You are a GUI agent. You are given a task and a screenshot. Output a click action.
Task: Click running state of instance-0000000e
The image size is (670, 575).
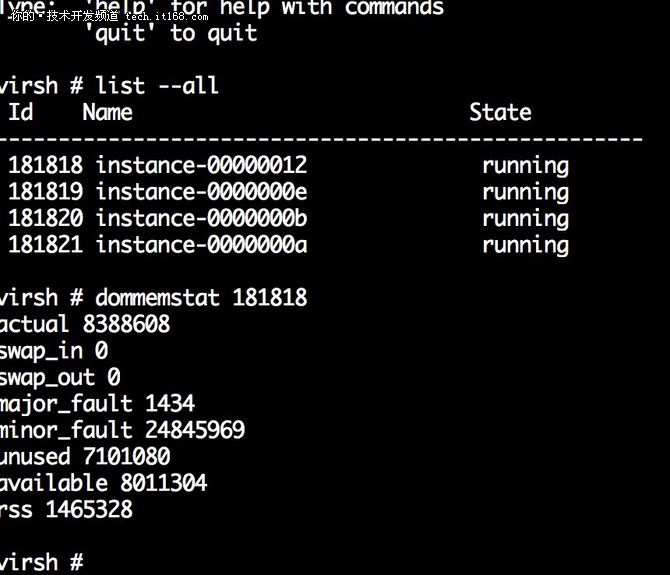(x=526, y=193)
